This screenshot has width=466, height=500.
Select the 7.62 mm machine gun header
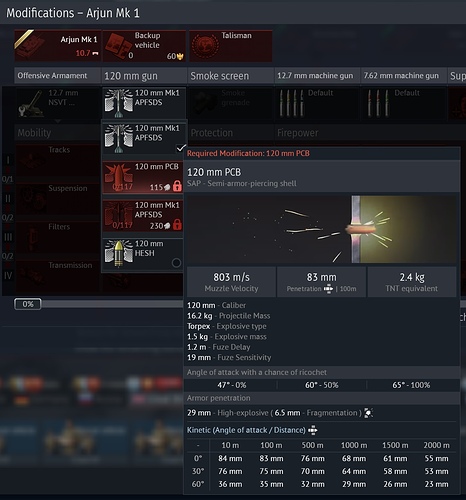coord(403,76)
